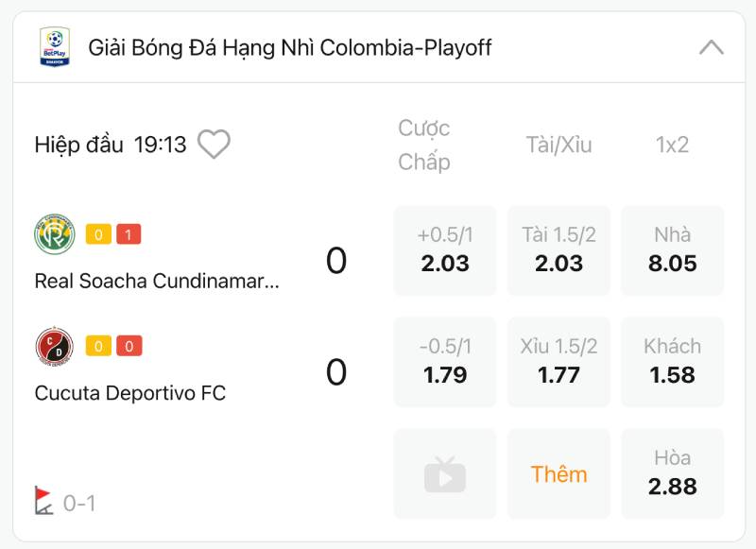Click Real Soacha's yellow card indicator

coord(98,234)
